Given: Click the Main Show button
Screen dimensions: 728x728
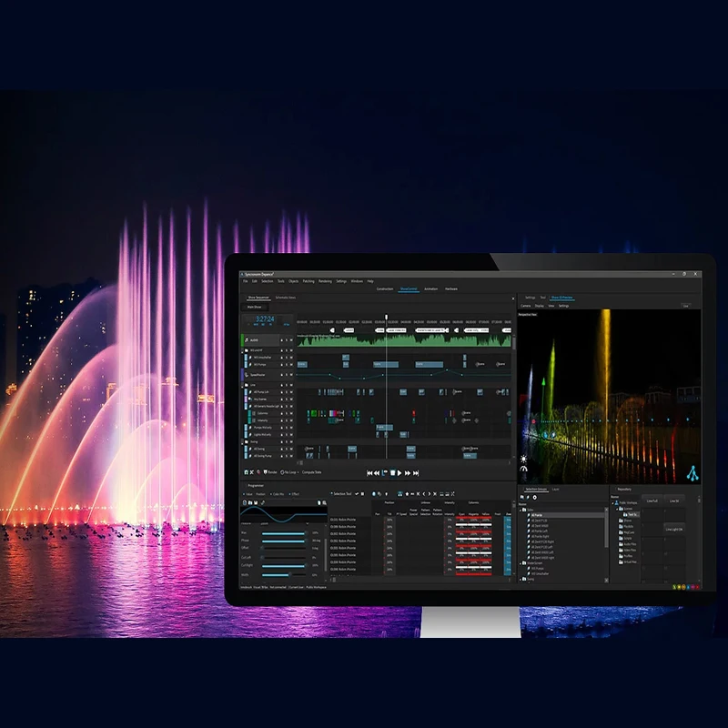Looking at the screenshot, I should (254, 307).
